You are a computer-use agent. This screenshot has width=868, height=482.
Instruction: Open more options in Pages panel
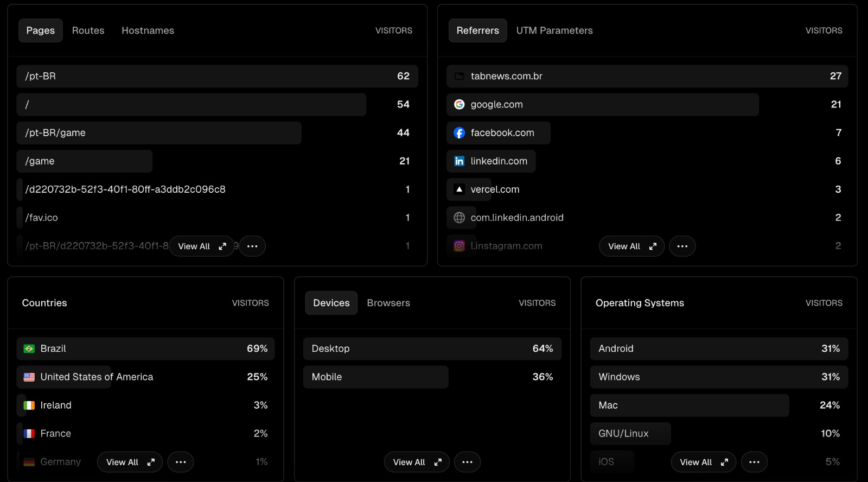pos(252,246)
